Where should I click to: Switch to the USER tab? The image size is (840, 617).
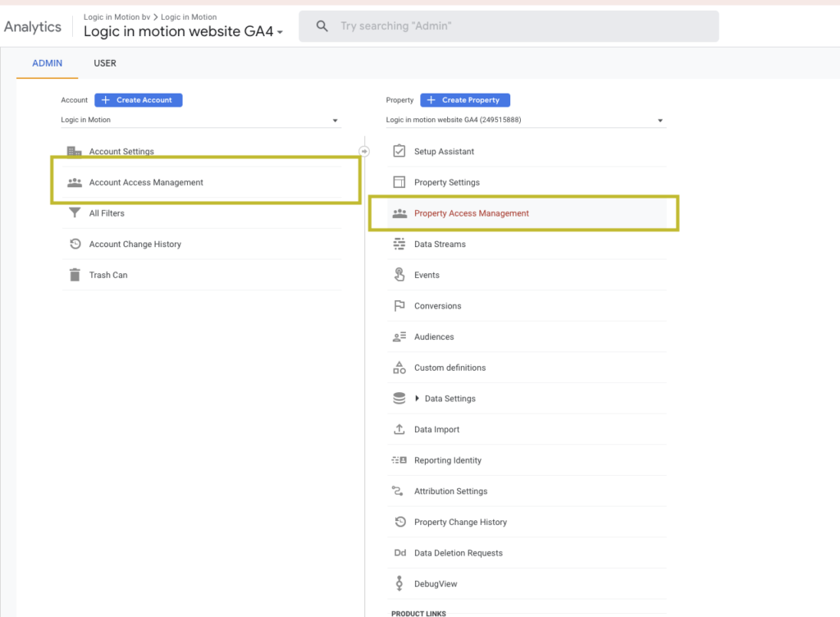pyautogui.click(x=105, y=63)
